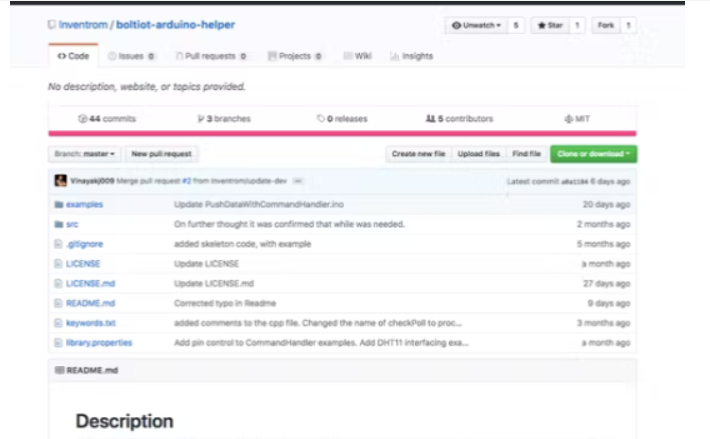
Task: Open Clone or download dropdown
Action: pos(594,154)
